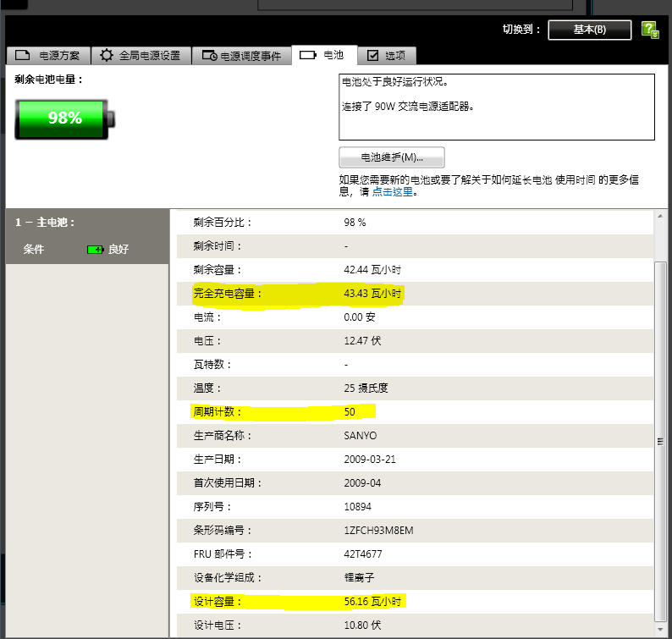The width and height of the screenshot is (672, 639).
Task: Click the battery status message text box
Action: pyautogui.click(x=496, y=107)
